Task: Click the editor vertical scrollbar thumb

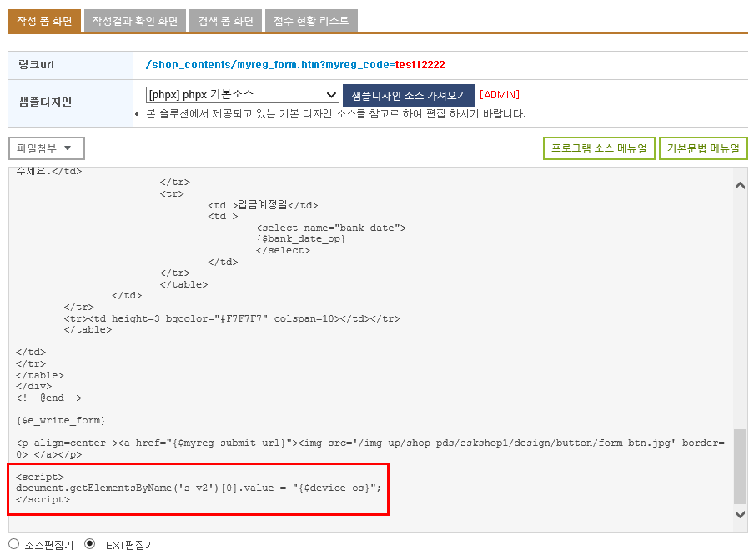Action: (x=740, y=466)
